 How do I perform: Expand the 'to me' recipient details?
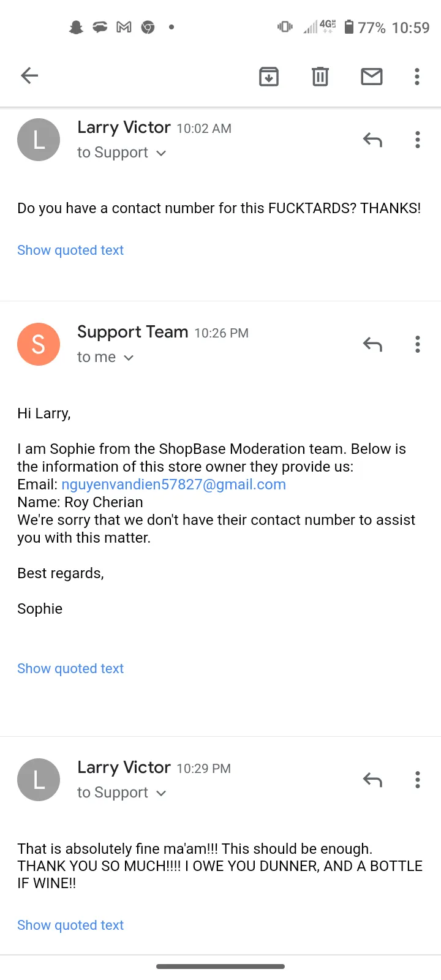pos(105,357)
